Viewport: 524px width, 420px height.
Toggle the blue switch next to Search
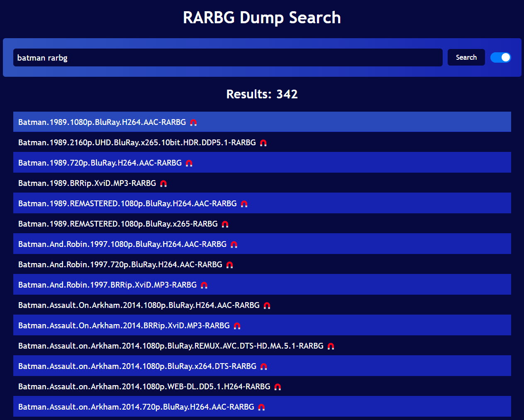pyautogui.click(x=500, y=57)
